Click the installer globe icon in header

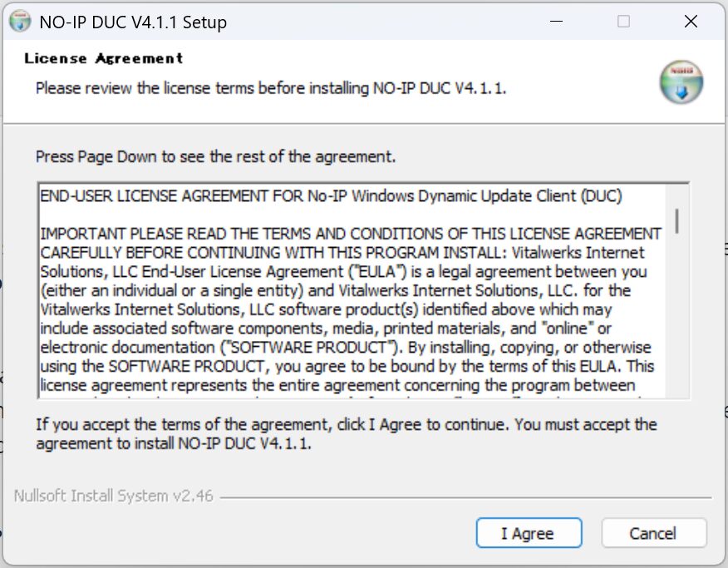pyautogui.click(x=681, y=82)
